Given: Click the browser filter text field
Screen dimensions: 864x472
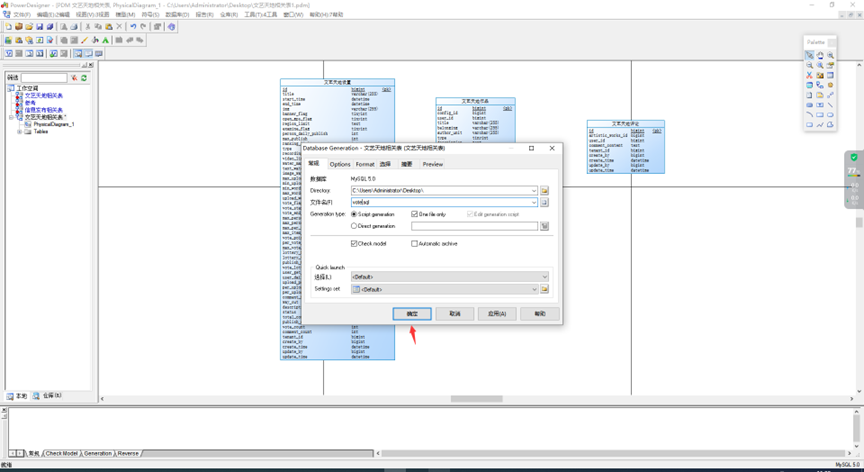Looking at the screenshot, I should 44,78.
